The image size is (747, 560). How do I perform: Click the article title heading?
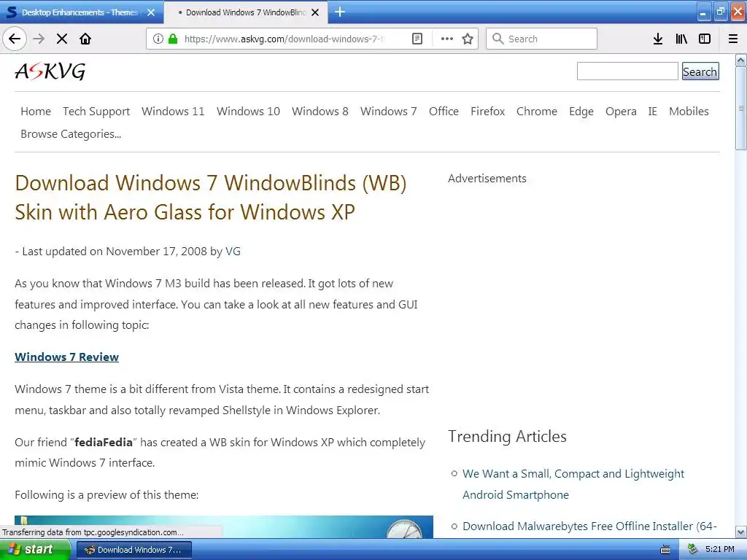pyautogui.click(x=211, y=198)
